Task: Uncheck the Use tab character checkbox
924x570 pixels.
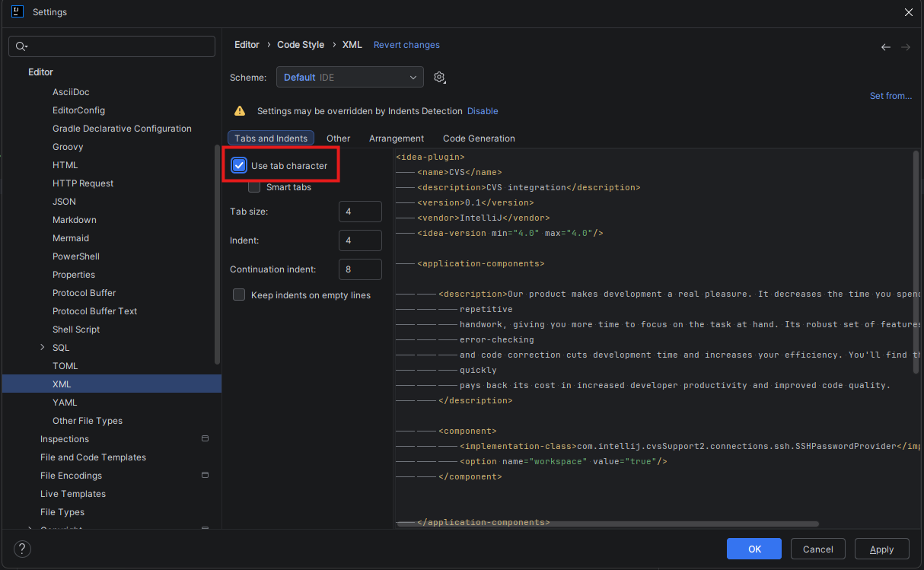Action: [240, 166]
